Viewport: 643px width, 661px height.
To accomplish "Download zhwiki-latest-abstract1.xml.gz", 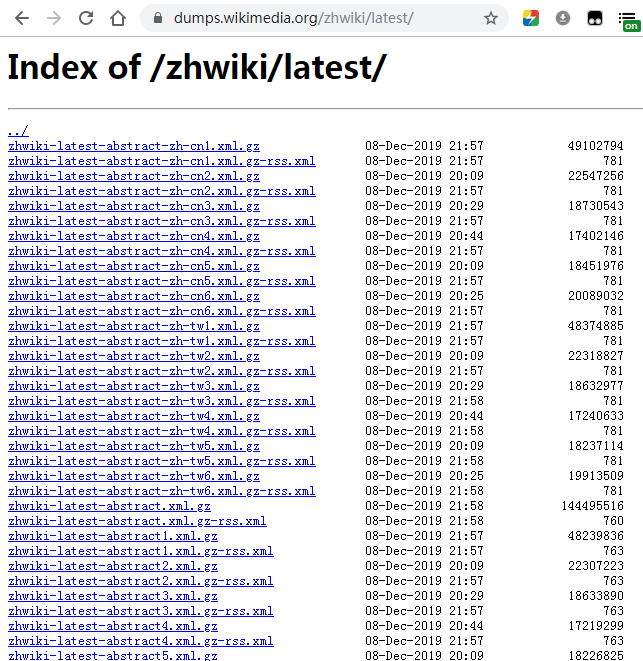I will click(x=113, y=536).
